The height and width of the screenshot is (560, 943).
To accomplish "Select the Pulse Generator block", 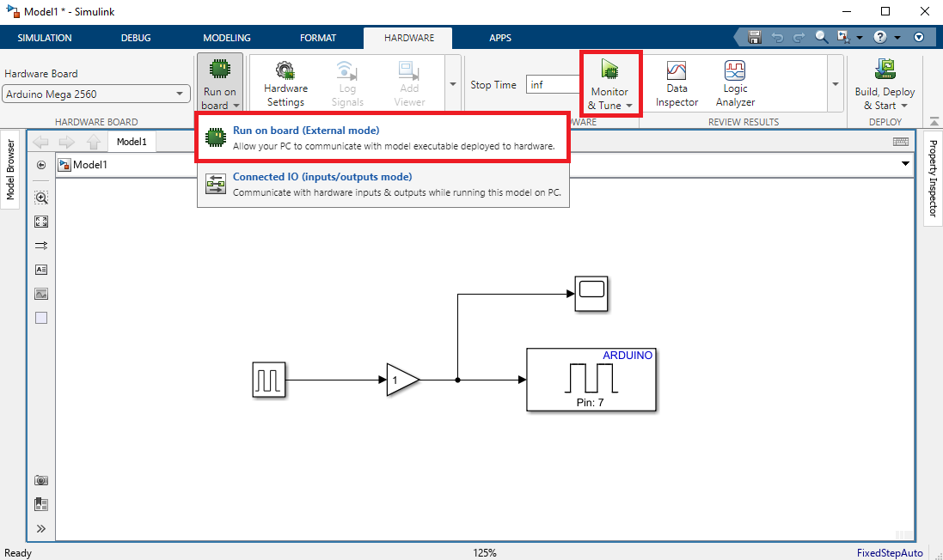I will (x=269, y=380).
